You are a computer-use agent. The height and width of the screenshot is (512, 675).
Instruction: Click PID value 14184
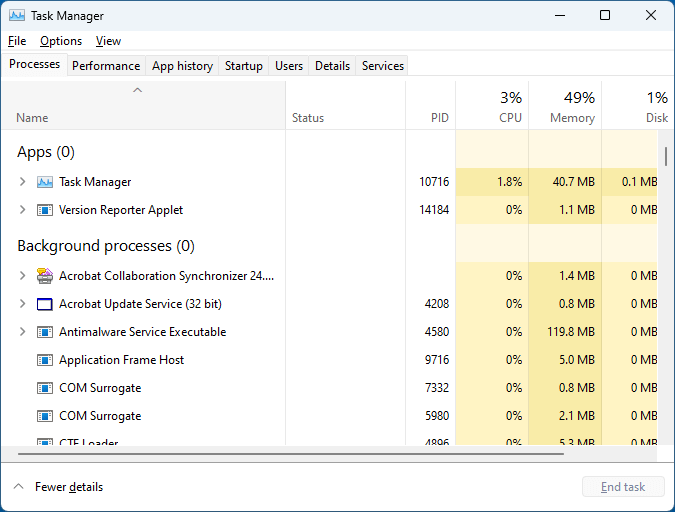point(434,210)
